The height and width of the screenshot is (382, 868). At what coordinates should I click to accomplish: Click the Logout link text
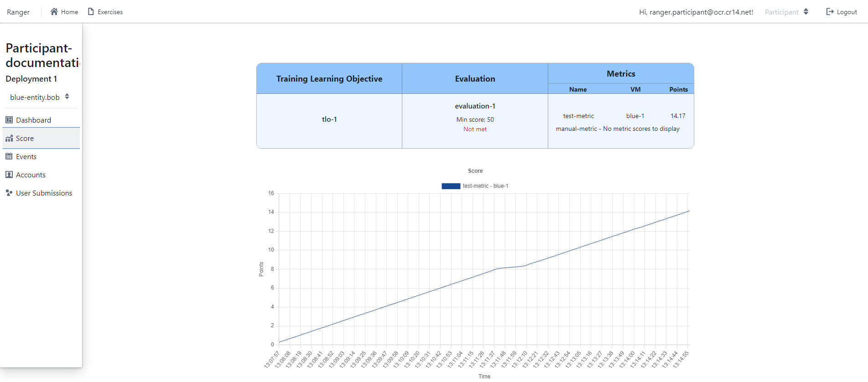click(x=847, y=12)
